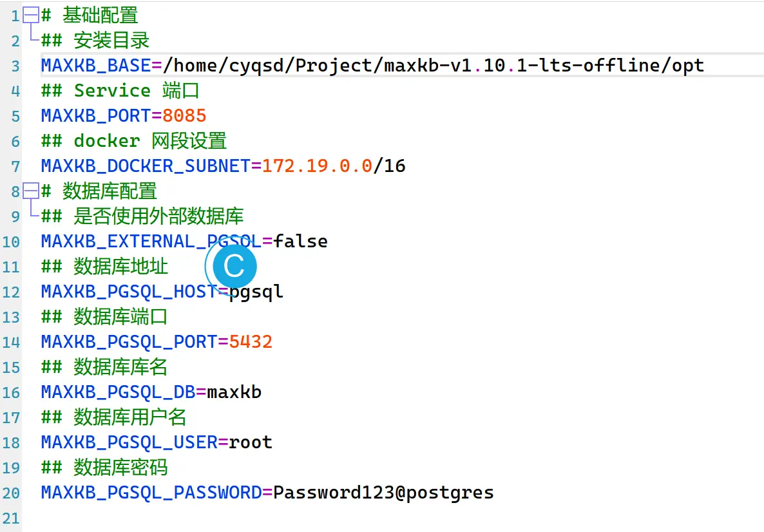Click the blue circular C cursor badge
This screenshot has width=764, height=532.
click(x=234, y=266)
